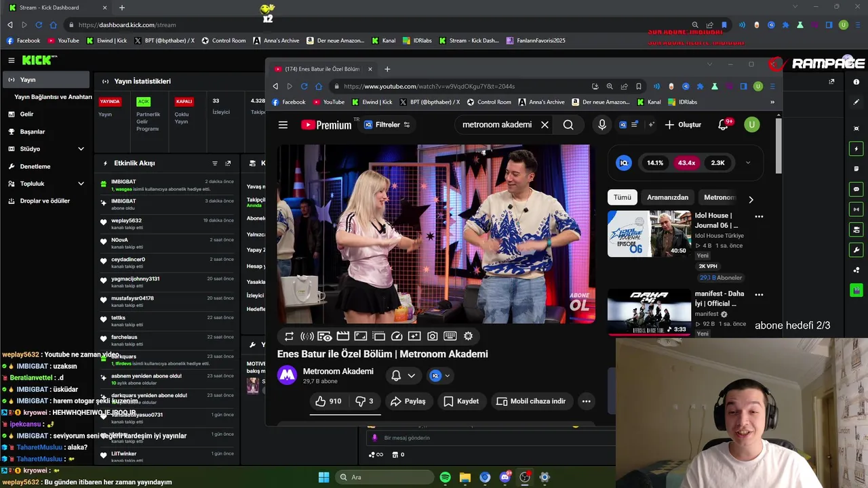Image resolution: width=868 pixels, height=488 pixels.
Task: Open Etkinlik Akışı filter icon
Action: pyautogui.click(x=215, y=163)
